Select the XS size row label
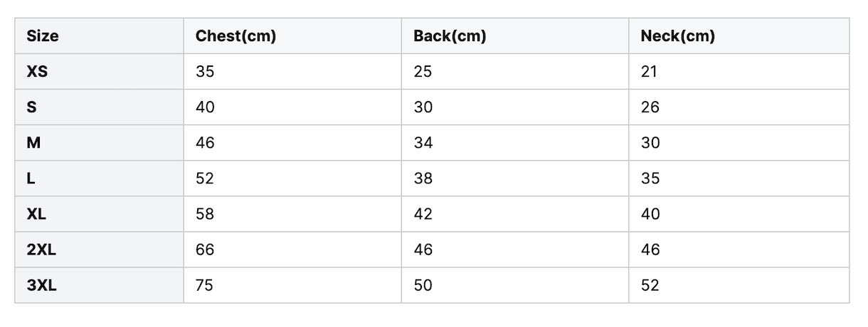868x327 pixels. click(37, 72)
